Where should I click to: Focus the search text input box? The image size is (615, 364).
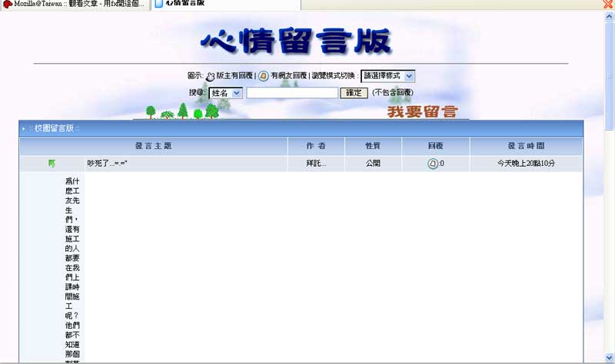point(292,93)
